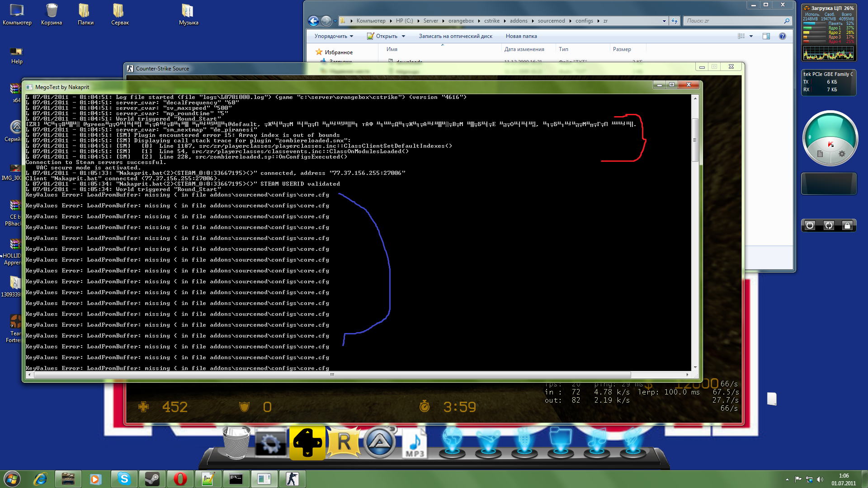868x488 pixels.
Task: Toggle the preview pane button
Action: coord(766,36)
